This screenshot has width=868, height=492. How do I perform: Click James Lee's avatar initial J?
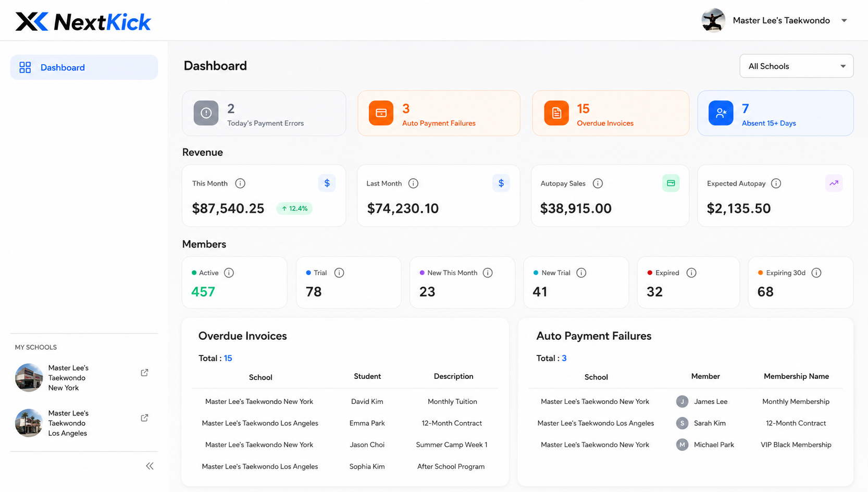682,401
